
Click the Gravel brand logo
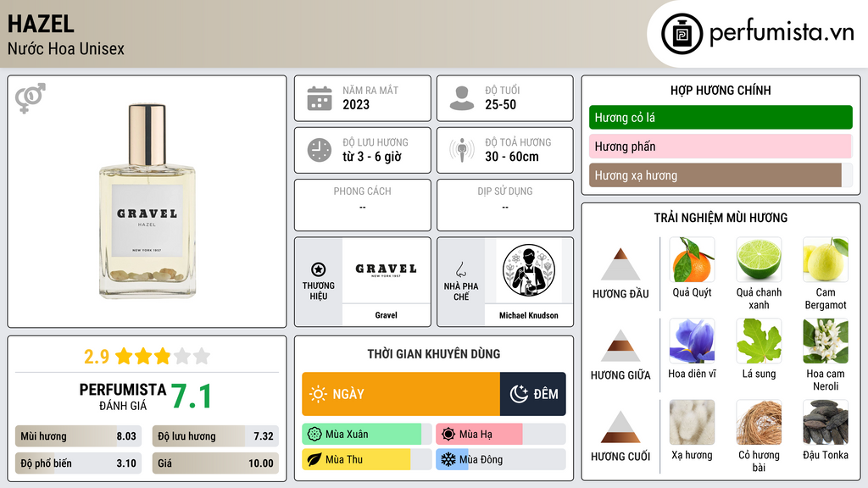(386, 270)
